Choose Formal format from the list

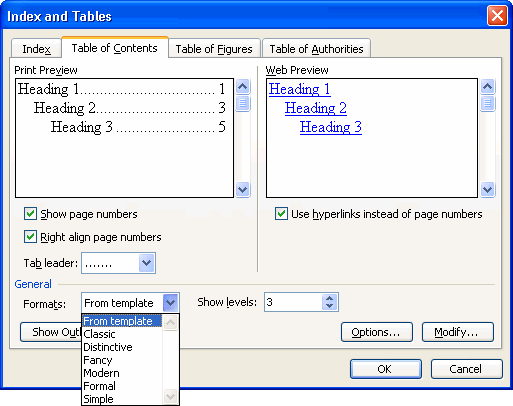coord(122,386)
